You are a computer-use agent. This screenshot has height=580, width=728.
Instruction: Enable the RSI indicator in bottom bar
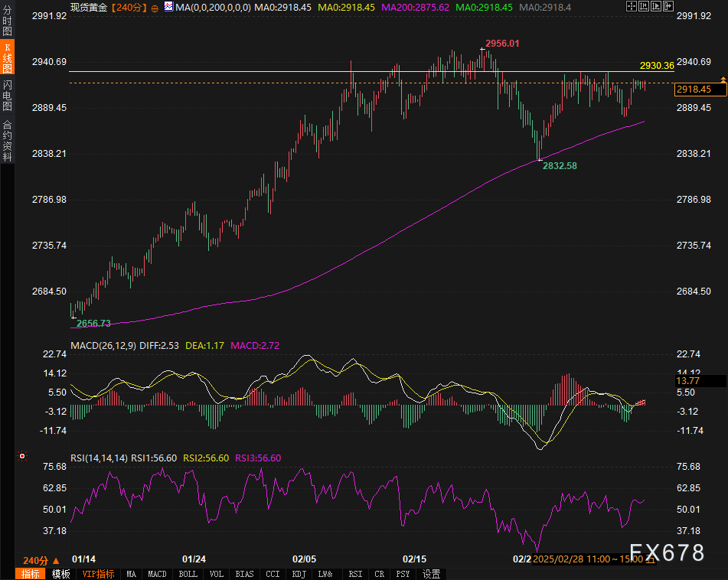355,574
